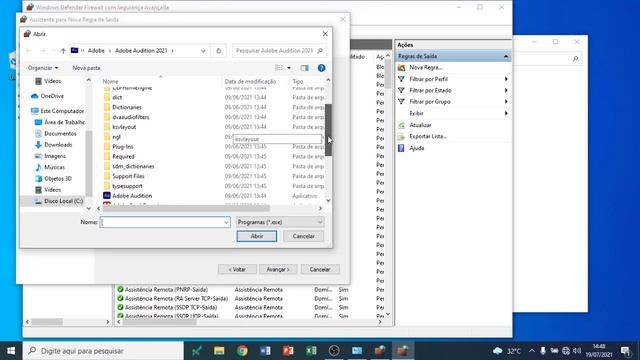Select the Plug-Ins folder

point(122,147)
